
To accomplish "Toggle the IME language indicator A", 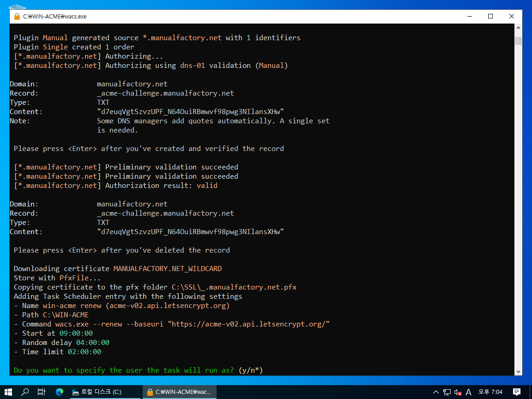I will click(x=469, y=392).
